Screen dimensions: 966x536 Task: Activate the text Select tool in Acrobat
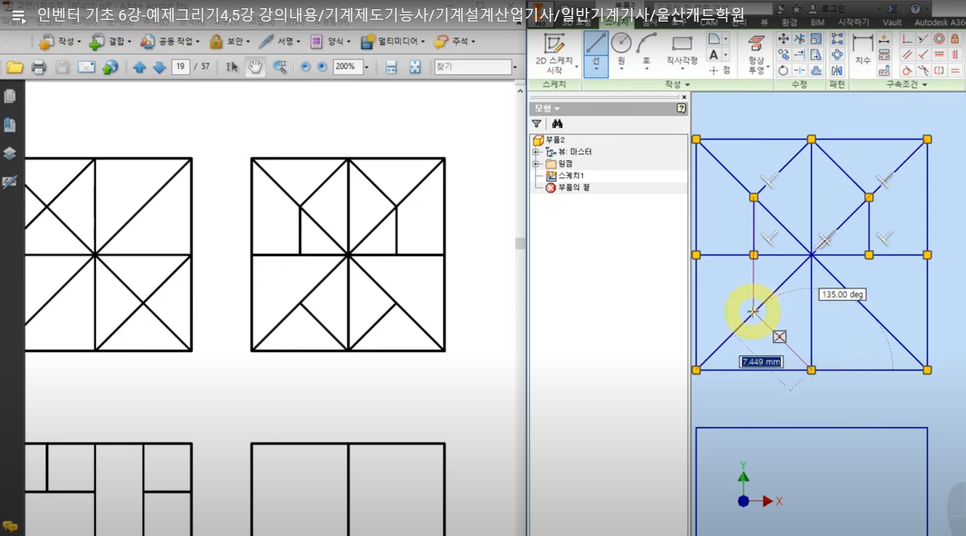[232, 67]
